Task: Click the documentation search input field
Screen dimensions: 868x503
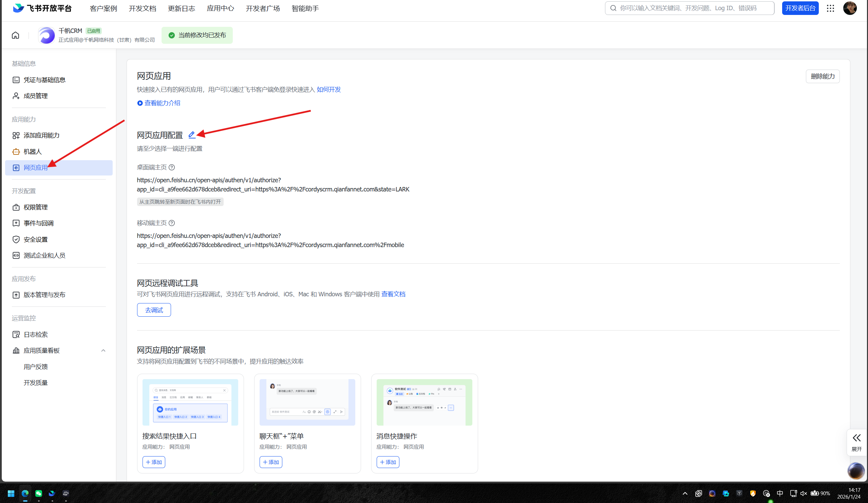Action: tap(689, 8)
